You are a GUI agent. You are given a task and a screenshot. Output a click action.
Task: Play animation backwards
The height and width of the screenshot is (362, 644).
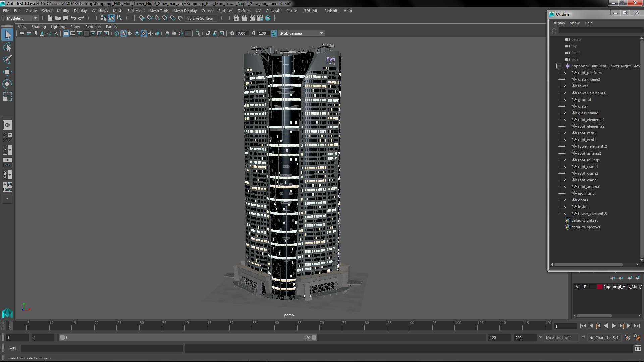click(606, 326)
